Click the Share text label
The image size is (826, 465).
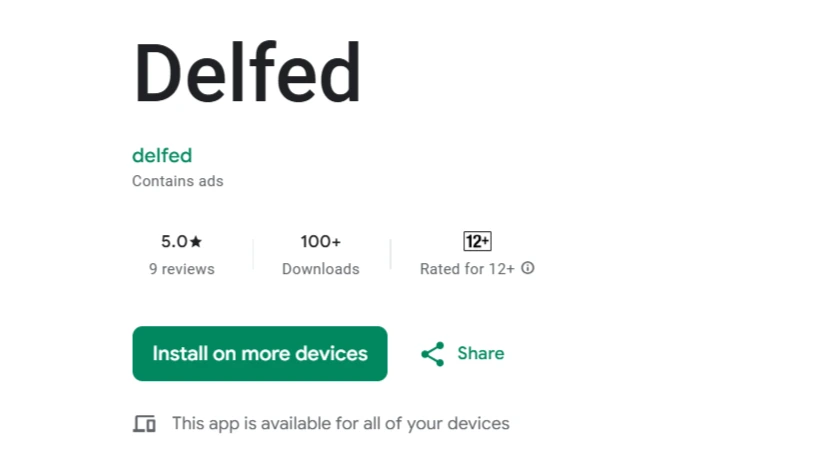pyautogui.click(x=480, y=353)
